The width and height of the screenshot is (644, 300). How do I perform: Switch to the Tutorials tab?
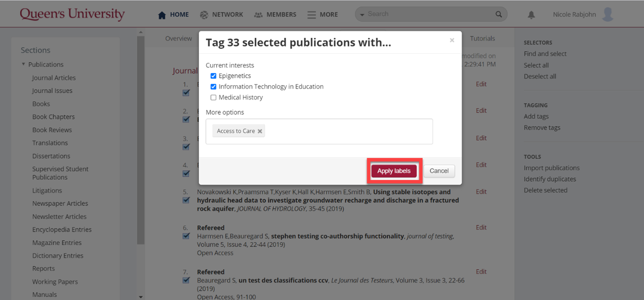point(482,39)
